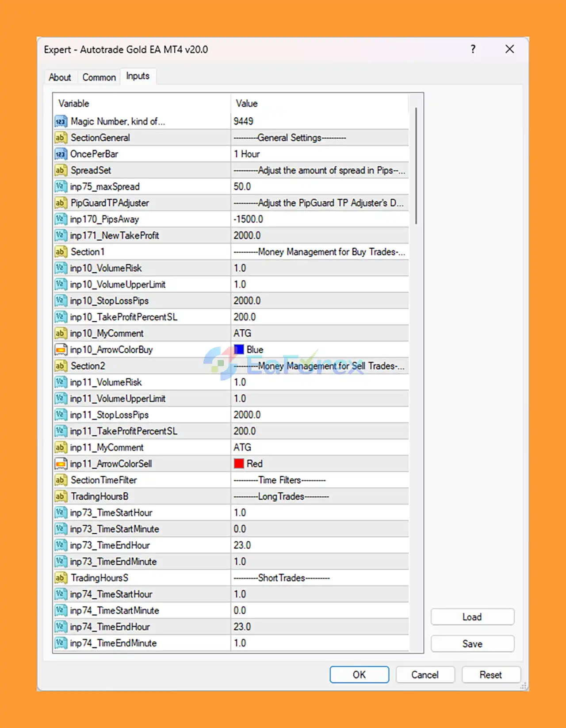Switch to the About tab

pos(60,77)
